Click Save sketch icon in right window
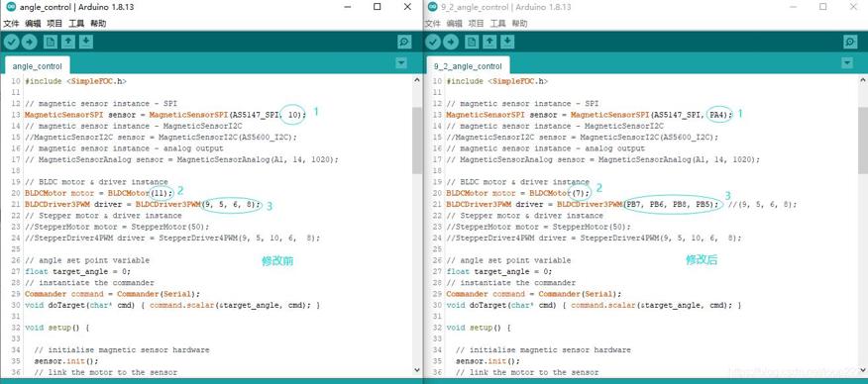The width and height of the screenshot is (868, 384). (507, 42)
